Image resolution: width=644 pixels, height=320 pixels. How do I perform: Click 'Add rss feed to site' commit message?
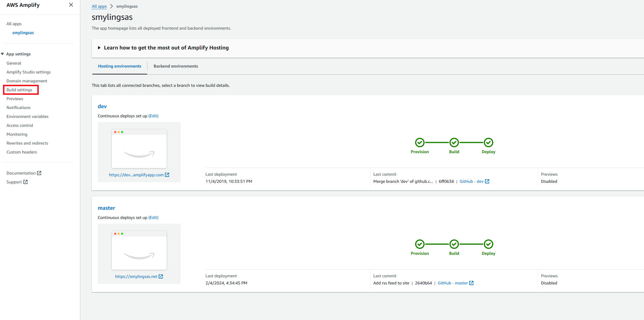[391, 283]
